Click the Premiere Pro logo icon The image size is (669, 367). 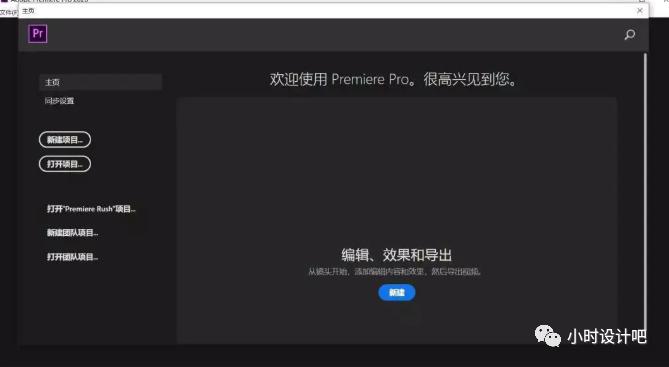[x=38, y=34]
